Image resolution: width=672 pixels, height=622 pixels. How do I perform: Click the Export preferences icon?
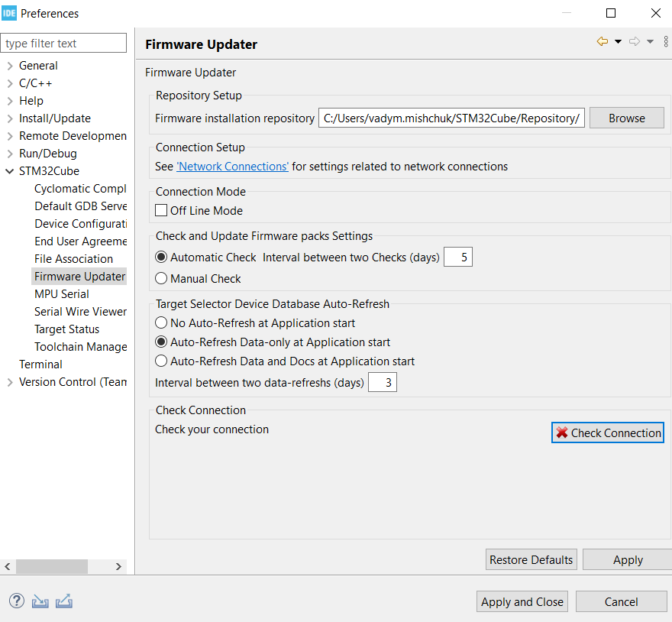click(x=64, y=601)
